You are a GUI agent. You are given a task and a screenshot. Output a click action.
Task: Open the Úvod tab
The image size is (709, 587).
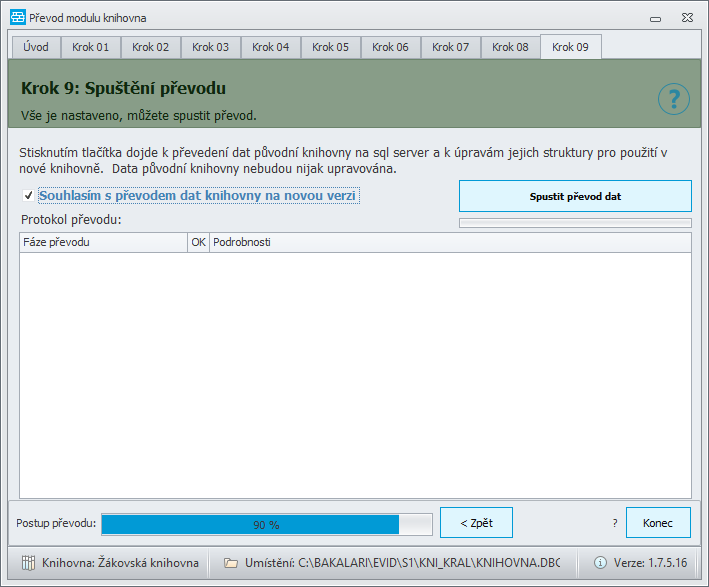tap(36, 47)
